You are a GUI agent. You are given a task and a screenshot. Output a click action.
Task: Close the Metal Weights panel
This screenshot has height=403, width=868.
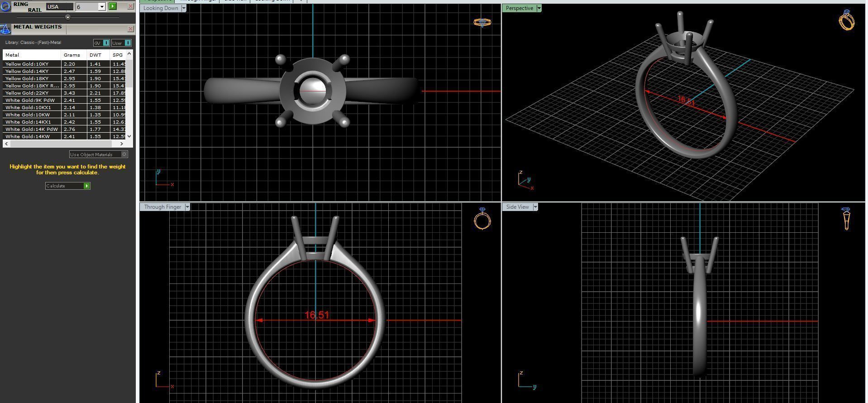(130, 29)
